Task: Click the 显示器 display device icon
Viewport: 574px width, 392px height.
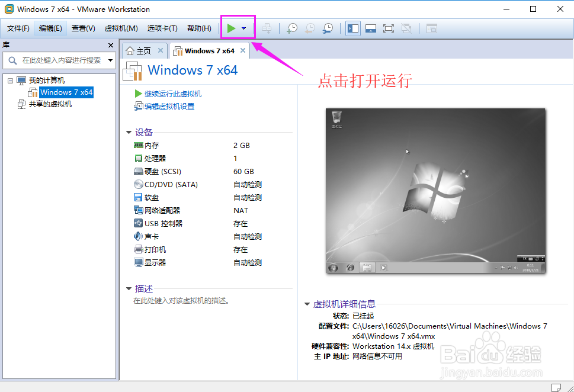Action: click(139, 263)
